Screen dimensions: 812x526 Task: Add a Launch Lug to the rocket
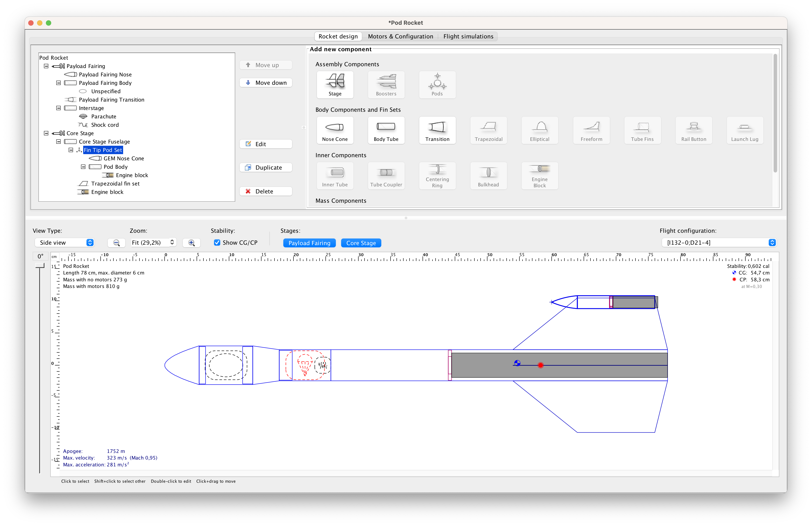pyautogui.click(x=744, y=130)
